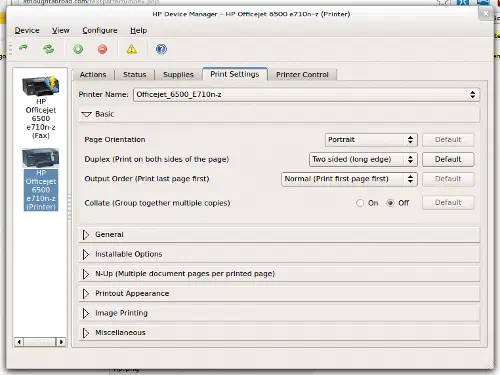Switch to the Actions tab
The height and width of the screenshot is (375, 500).
tap(93, 74)
